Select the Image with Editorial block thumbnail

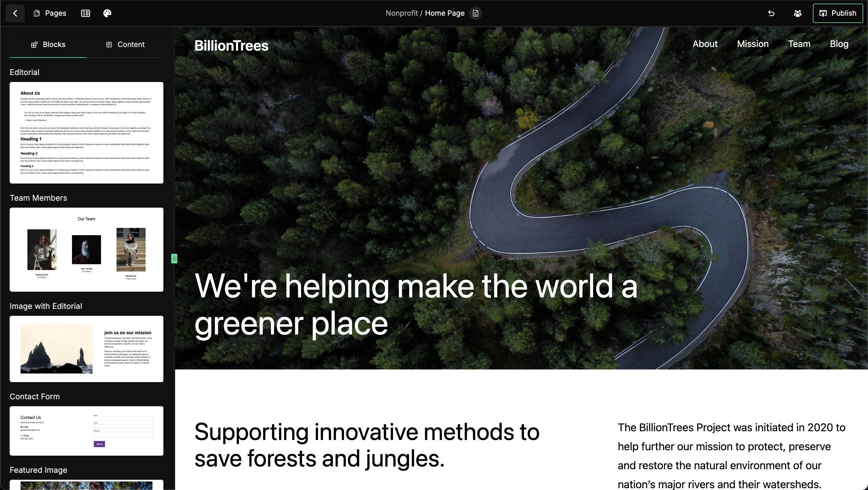pyautogui.click(x=86, y=348)
